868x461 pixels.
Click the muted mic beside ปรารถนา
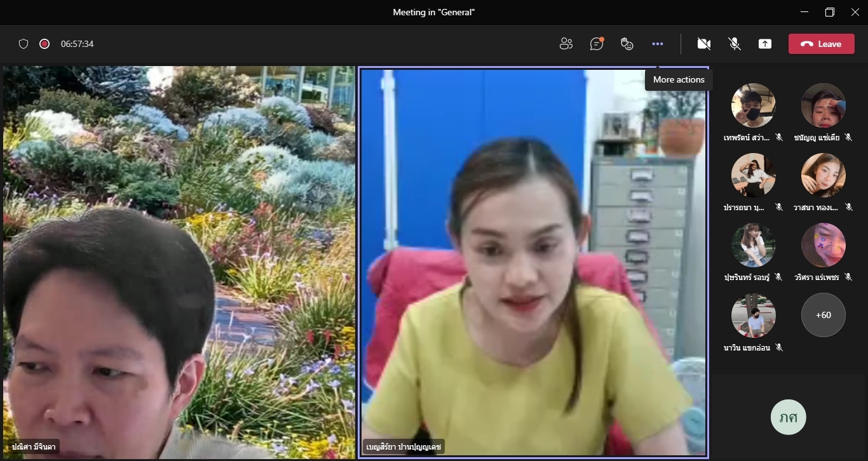(x=779, y=207)
